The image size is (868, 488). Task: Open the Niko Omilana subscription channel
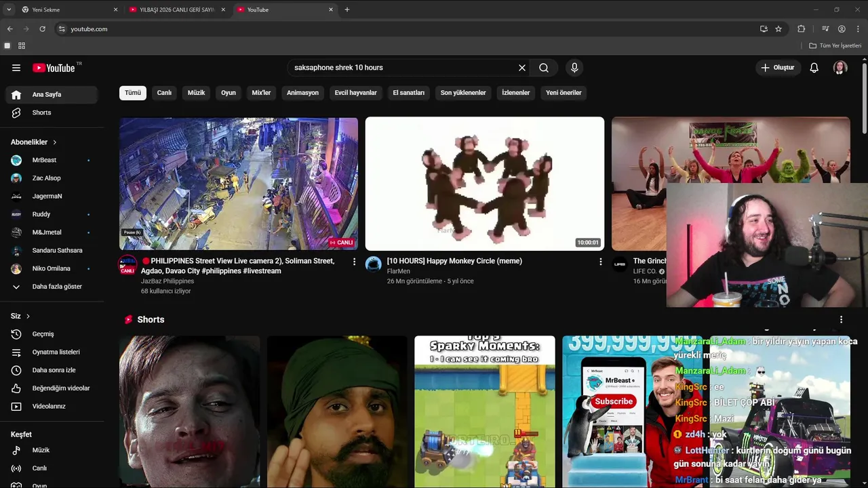point(52,268)
